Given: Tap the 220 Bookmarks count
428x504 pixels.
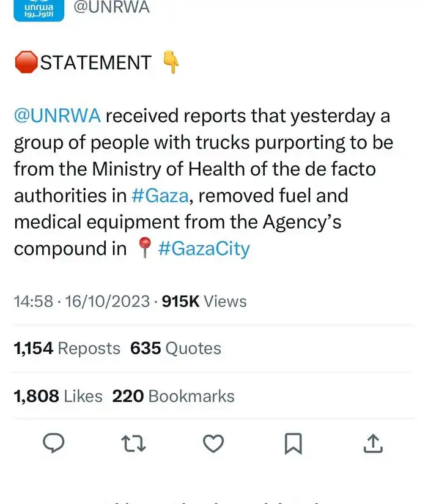Looking at the screenshot, I should pyautogui.click(x=173, y=396).
